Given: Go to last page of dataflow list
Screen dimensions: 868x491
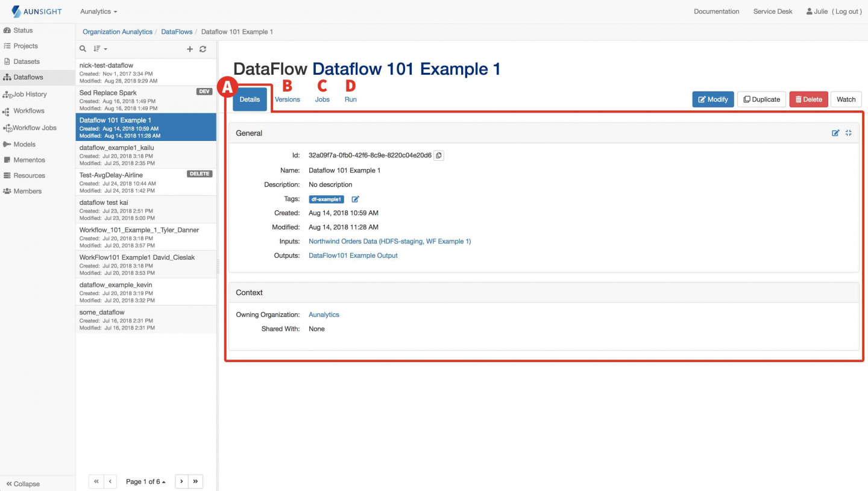Looking at the screenshot, I should tap(196, 481).
